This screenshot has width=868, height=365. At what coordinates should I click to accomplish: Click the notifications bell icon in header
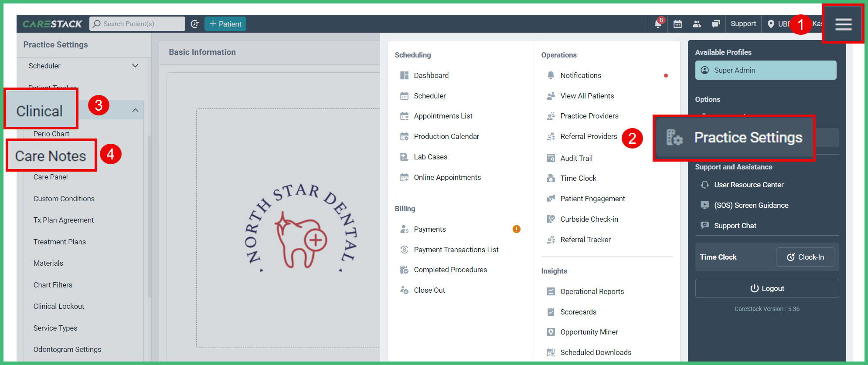658,24
